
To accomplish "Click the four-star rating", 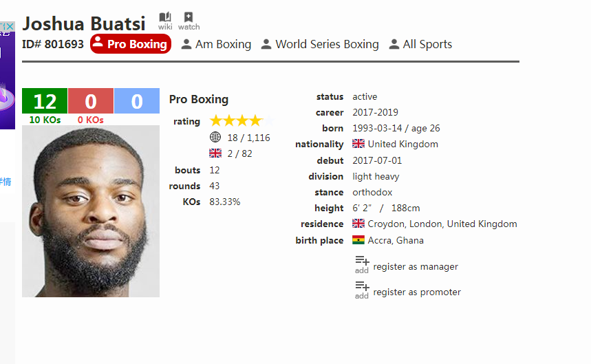I will click(241, 121).
